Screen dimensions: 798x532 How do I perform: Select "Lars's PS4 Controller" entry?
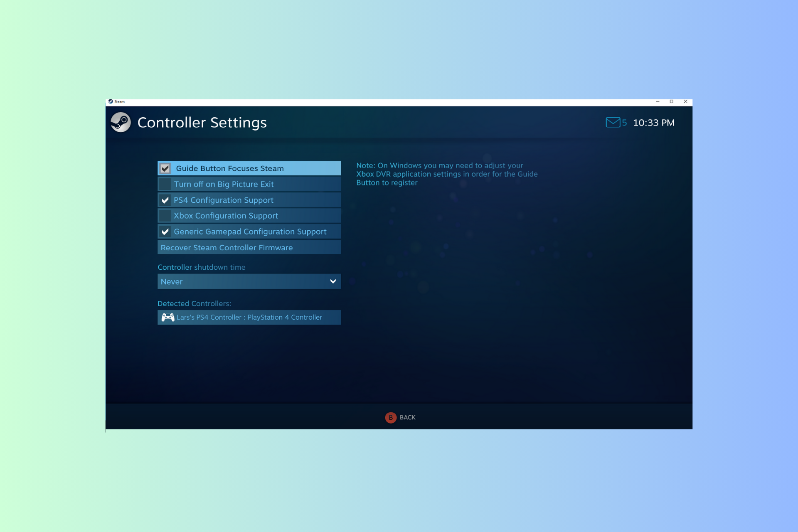[249, 317]
